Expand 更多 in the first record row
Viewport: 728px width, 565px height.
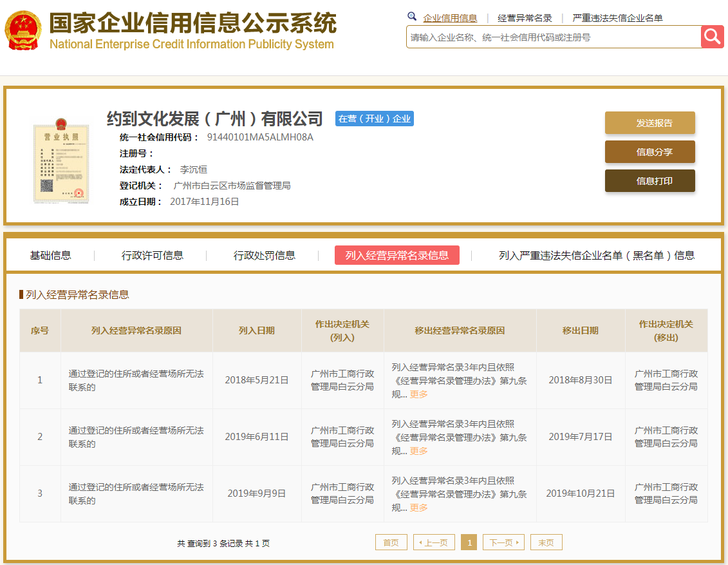[x=418, y=394]
